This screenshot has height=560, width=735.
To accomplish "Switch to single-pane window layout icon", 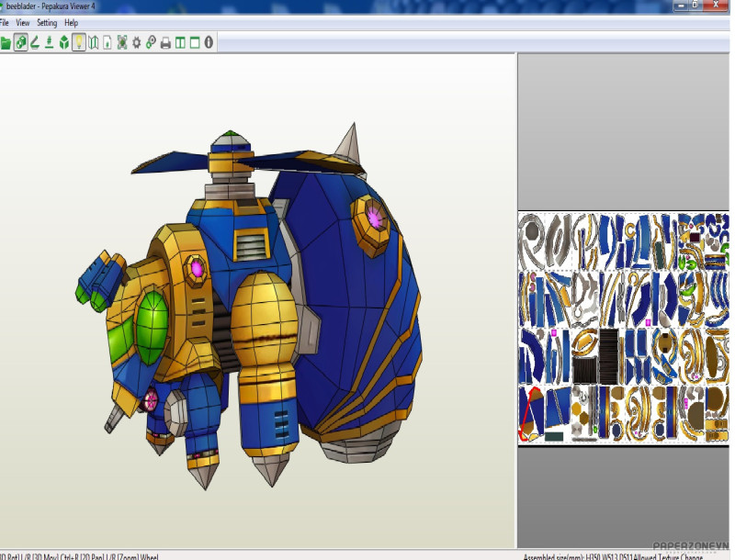I will pos(194,42).
